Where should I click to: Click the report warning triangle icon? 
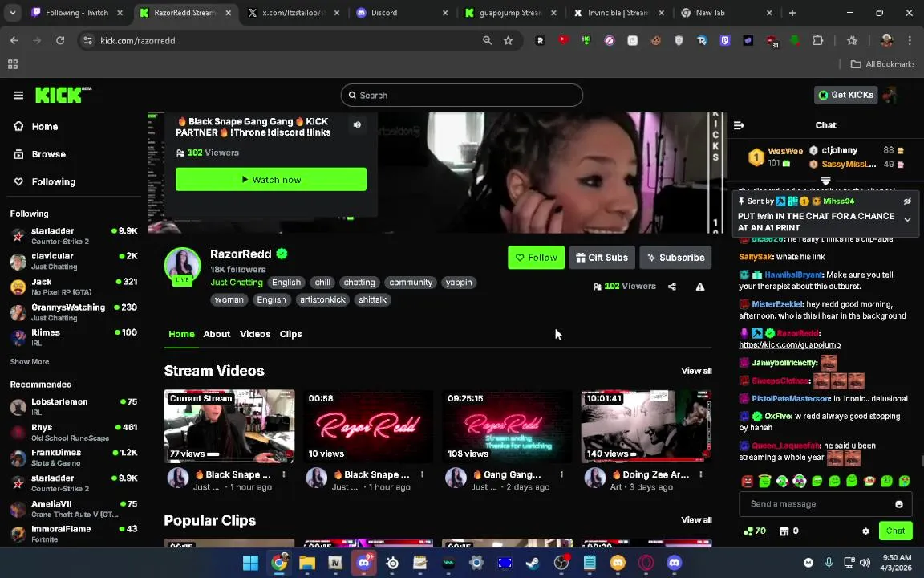click(x=700, y=287)
